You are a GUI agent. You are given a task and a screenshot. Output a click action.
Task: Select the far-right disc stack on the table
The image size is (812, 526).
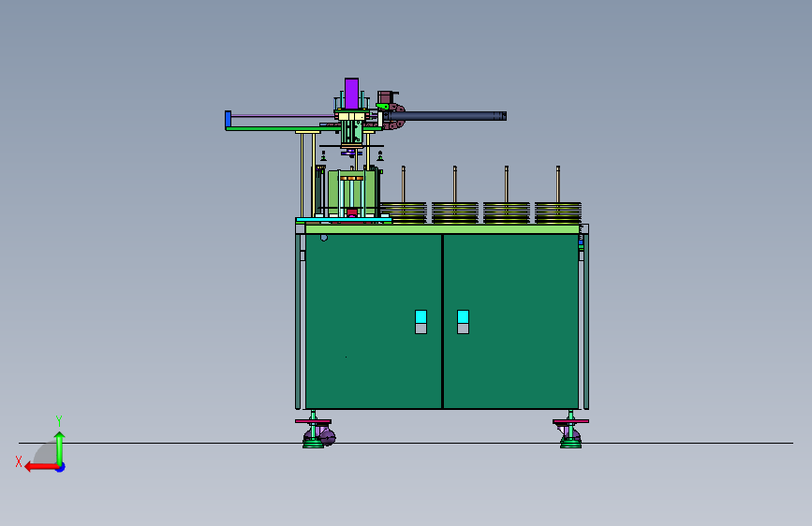pyautogui.click(x=558, y=212)
